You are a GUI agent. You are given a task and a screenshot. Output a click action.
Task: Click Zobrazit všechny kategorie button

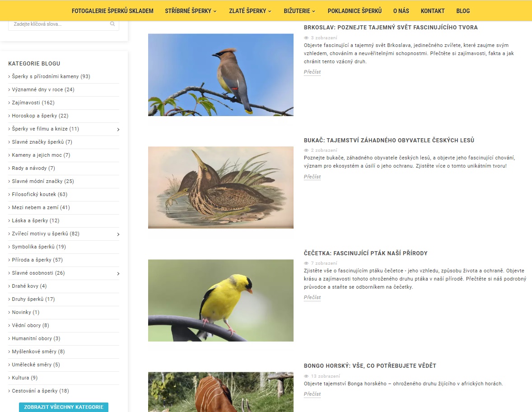63,407
